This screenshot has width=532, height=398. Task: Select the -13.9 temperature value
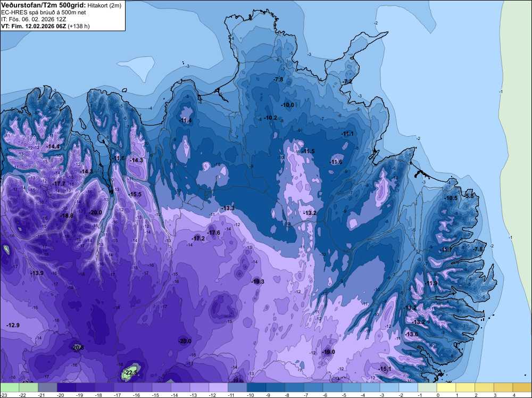tap(37, 273)
